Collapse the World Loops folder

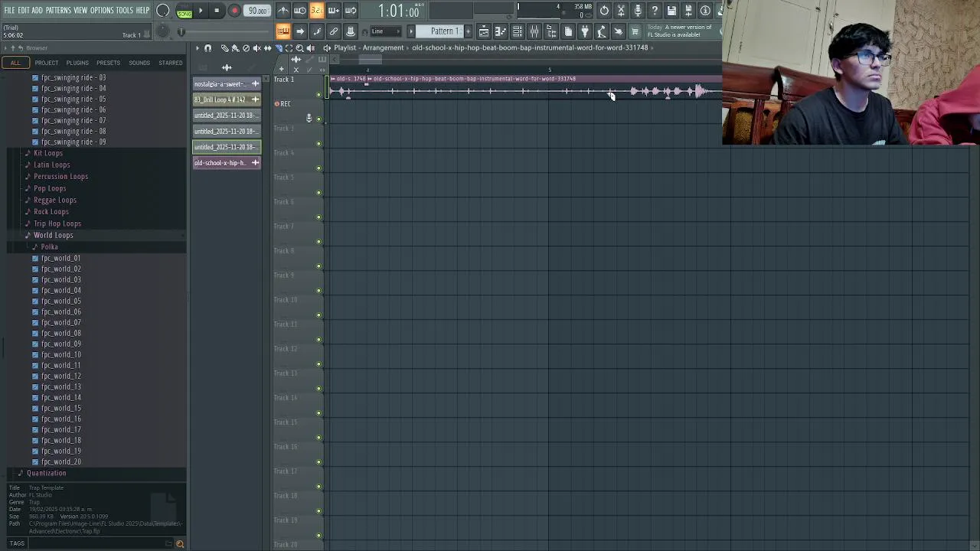(53, 235)
